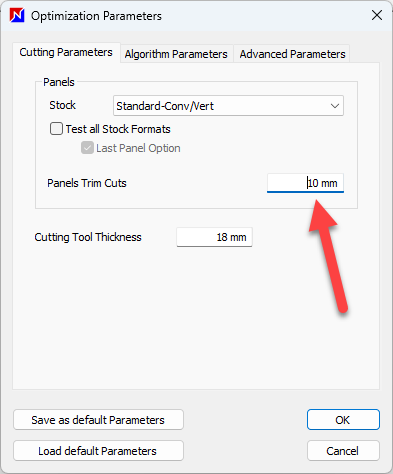Dismiss the dialog with Cancel
393x474 pixels.
(343, 451)
